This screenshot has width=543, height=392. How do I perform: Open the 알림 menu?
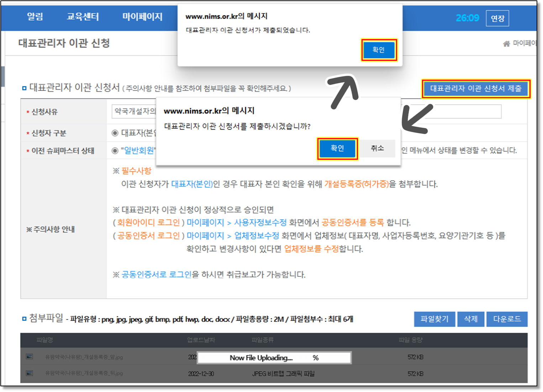coord(35,16)
